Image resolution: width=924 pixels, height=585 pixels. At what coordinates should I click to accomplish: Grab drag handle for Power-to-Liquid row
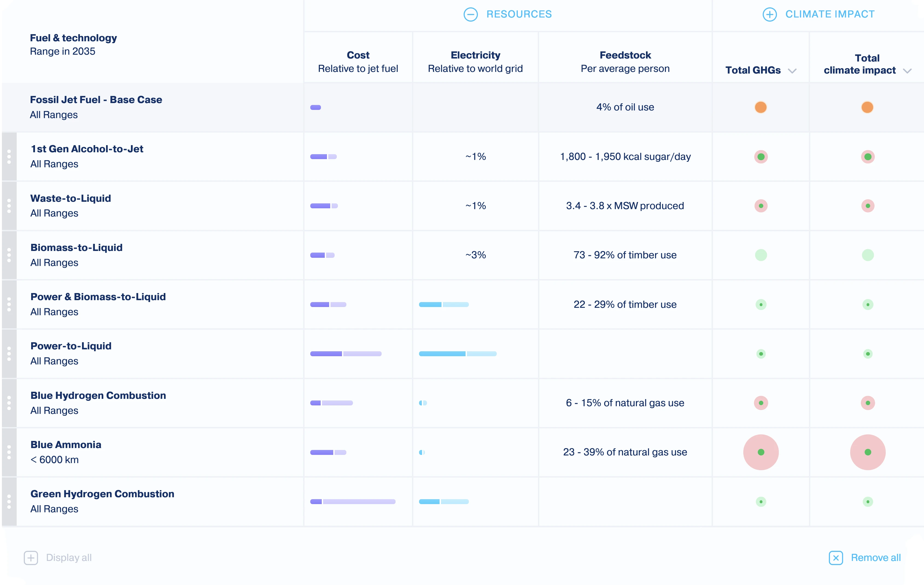9,354
